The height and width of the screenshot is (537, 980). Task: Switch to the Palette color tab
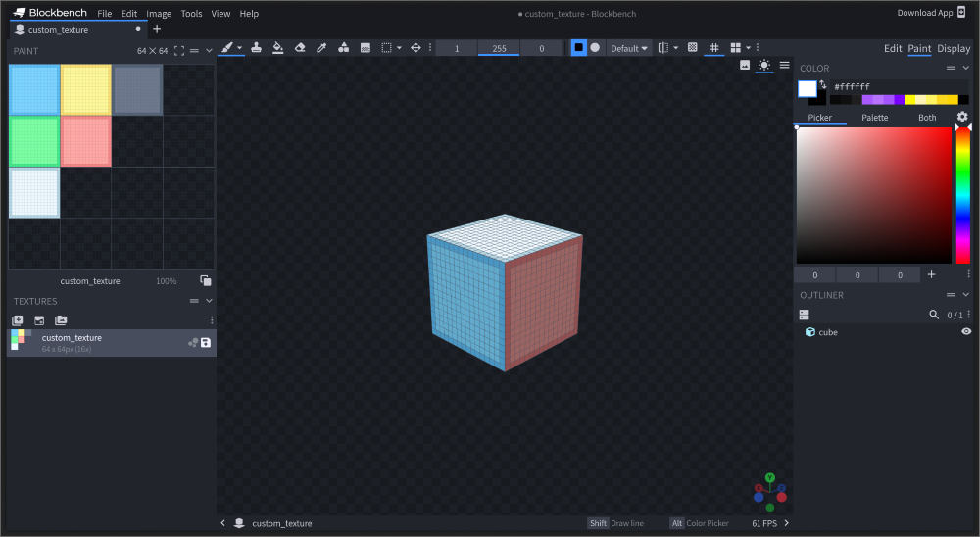(x=874, y=118)
